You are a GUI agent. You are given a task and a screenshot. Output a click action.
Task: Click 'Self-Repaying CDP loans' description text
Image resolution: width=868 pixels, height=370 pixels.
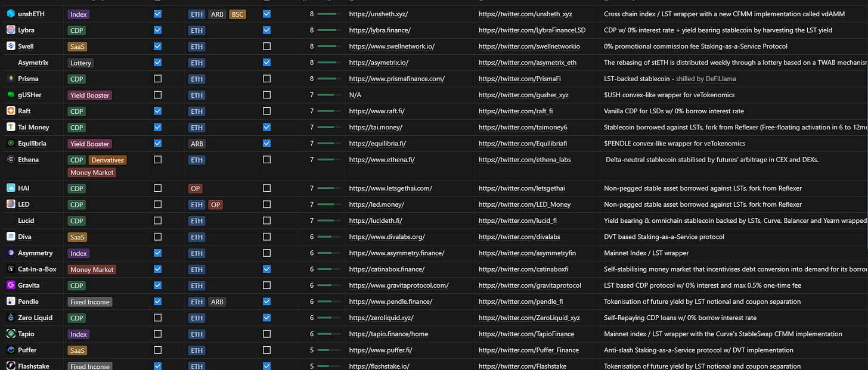coord(680,318)
